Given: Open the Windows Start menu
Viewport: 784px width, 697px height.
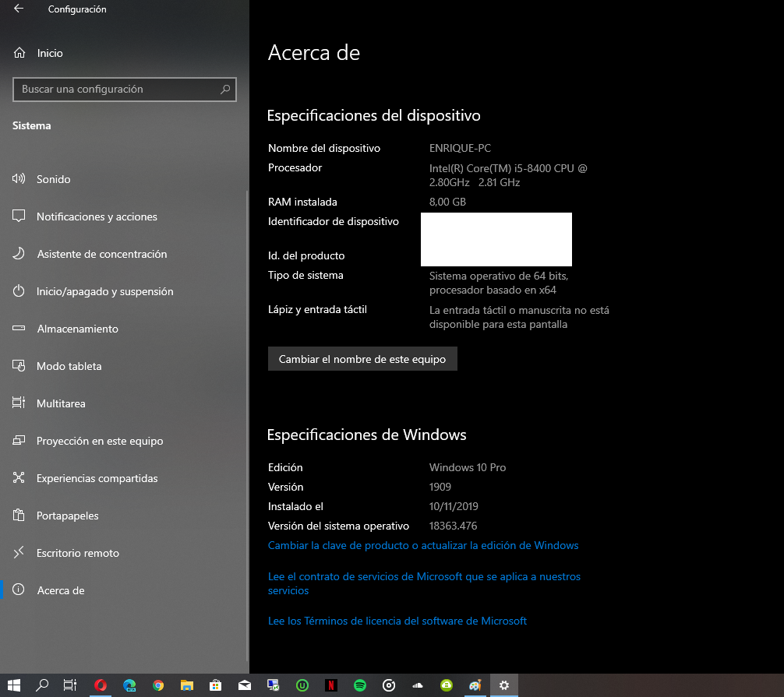Looking at the screenshot, I should point(14,685).
